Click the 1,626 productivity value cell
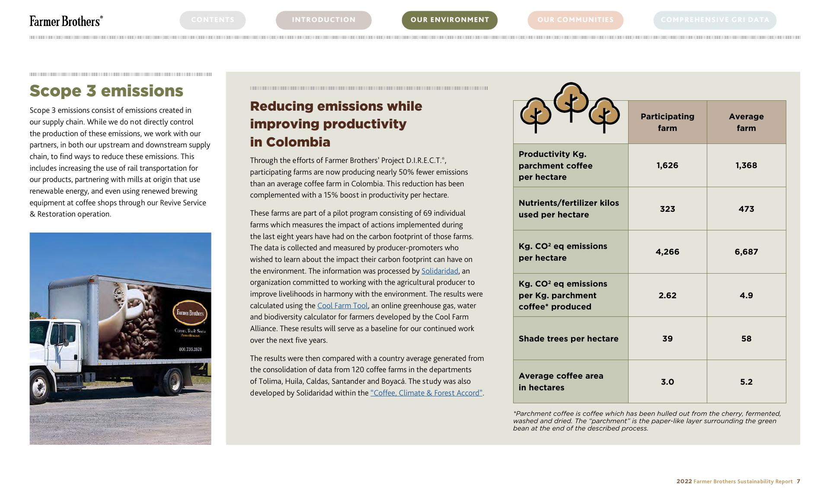The width and height of the screenshot is (830, 504). pyautogui.click(x=667, y=166)
